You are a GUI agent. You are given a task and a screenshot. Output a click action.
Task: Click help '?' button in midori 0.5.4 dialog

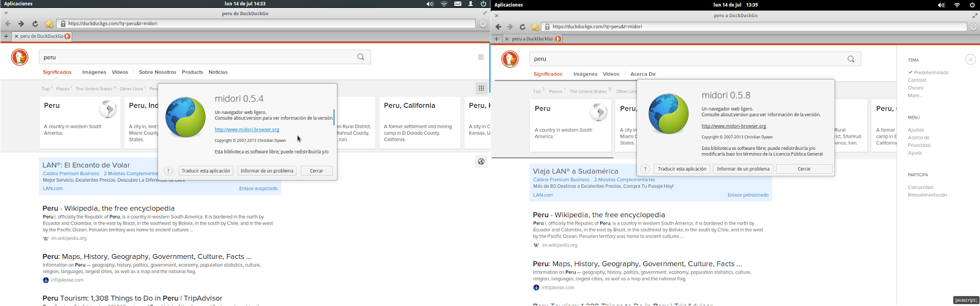168,171
